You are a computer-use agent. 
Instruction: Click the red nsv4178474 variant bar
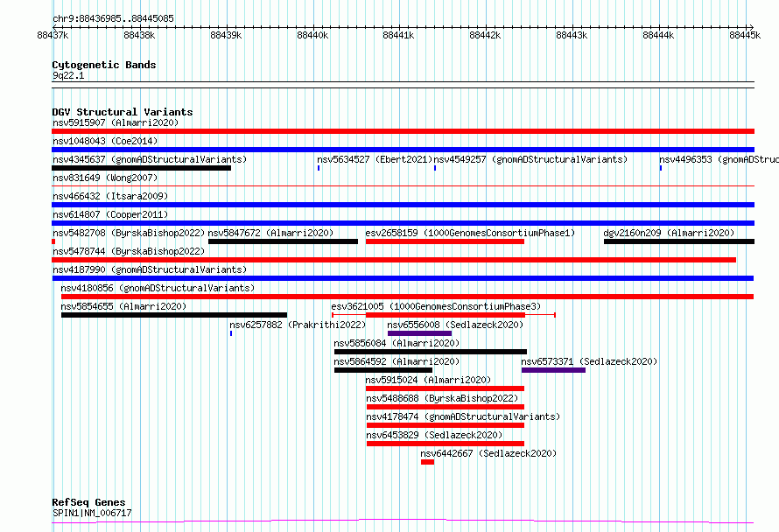point(446,425)
